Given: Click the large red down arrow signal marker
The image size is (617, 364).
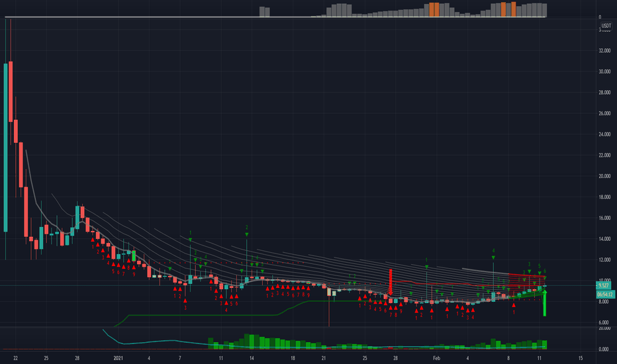Looking at the screenshot, I should (x=391, y=282).
